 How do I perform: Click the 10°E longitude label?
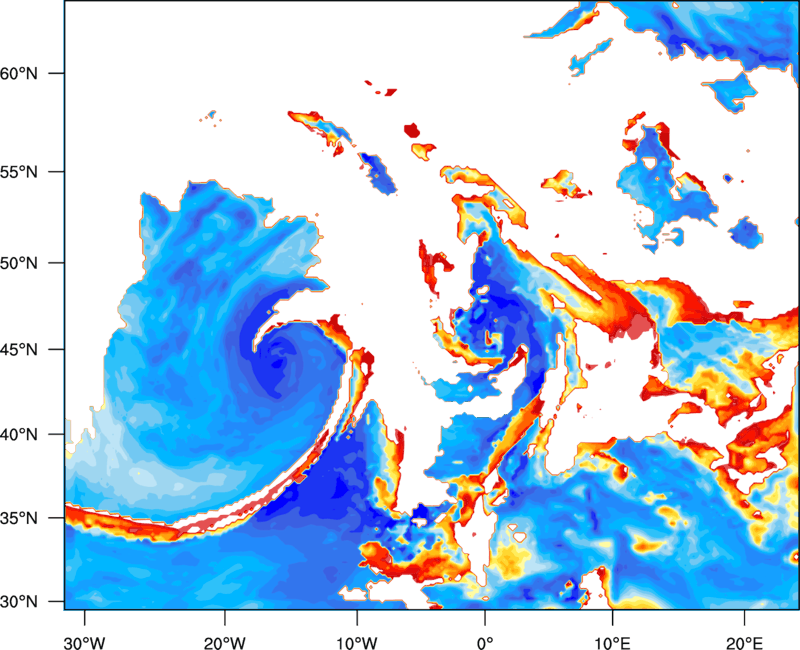[x=612, y=643]
